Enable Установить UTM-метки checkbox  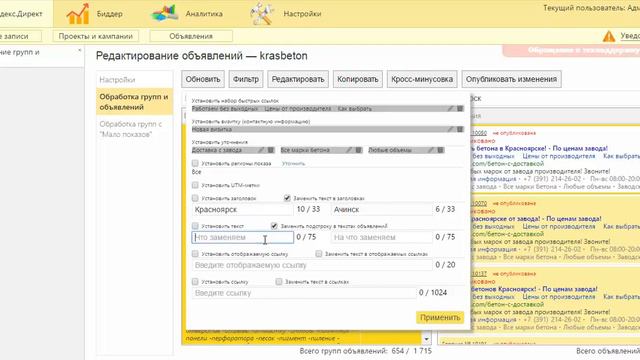[x=195, y=185]
